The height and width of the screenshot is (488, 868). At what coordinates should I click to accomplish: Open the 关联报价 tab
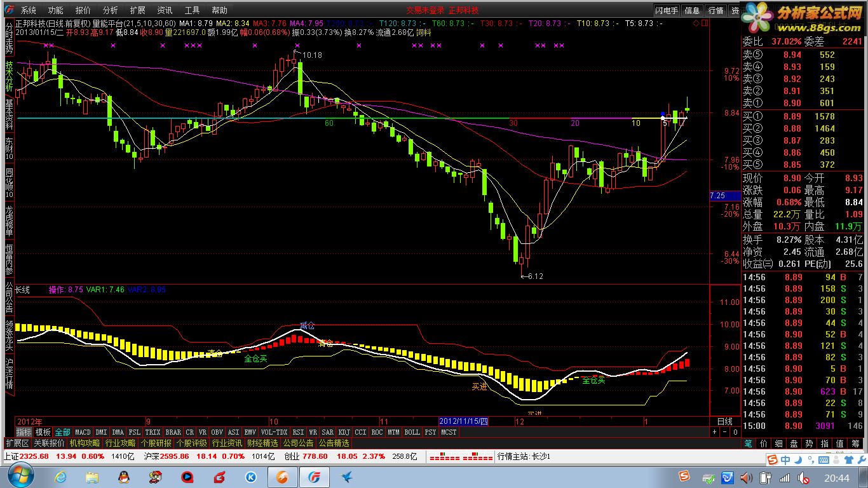click(50, 443)
